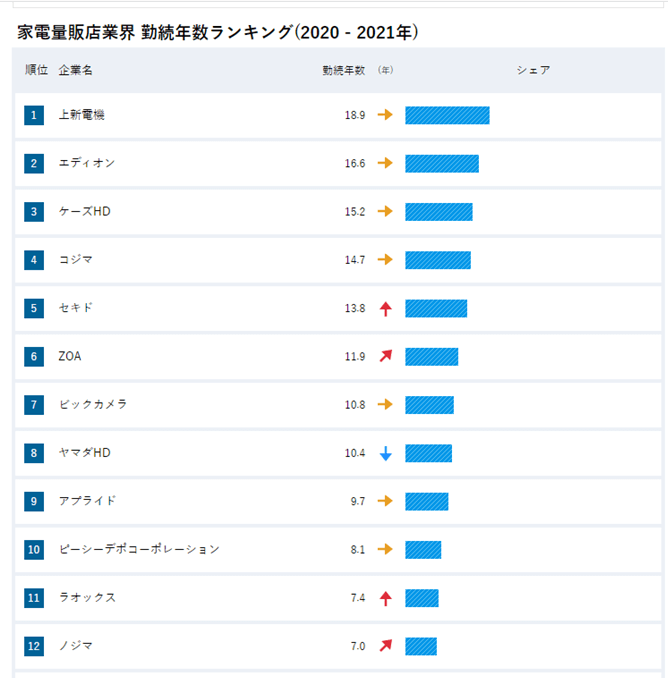Click the red diagonal arrow beside ノジマ
The height and width of the screenshot is (678, 668).
tap(385, 646)
